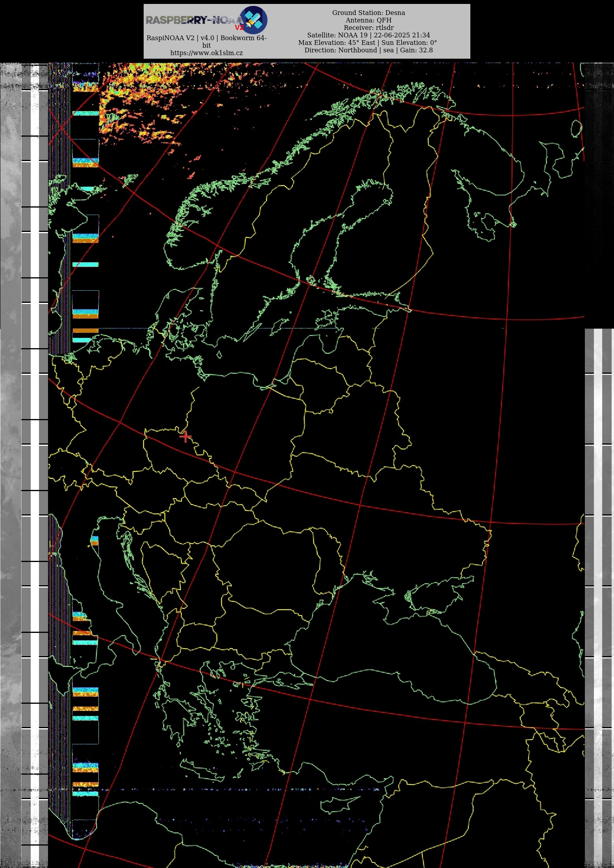Click 'Satellite: NOAA 19 | 22-06-2025 21:34' line
This screenshot has width=614, height=868.
(x=368, y=35)
